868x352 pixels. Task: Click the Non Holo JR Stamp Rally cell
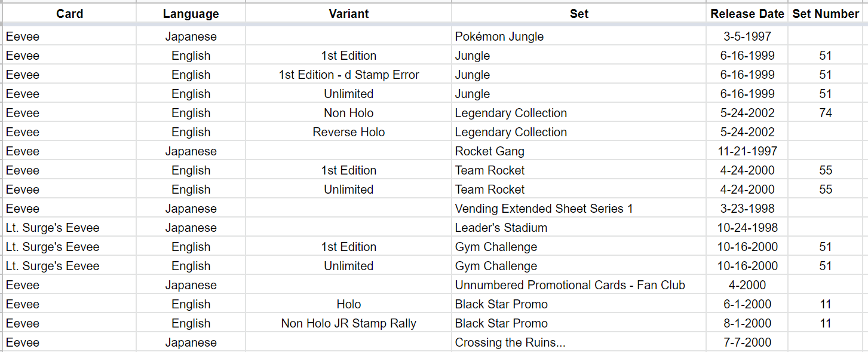(x=348, y=323)
